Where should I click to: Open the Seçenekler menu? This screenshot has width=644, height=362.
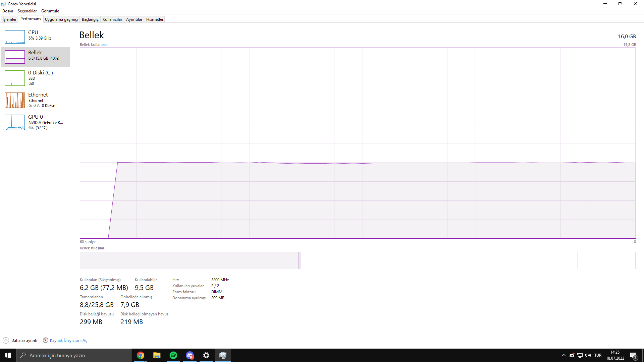(27, 11)
